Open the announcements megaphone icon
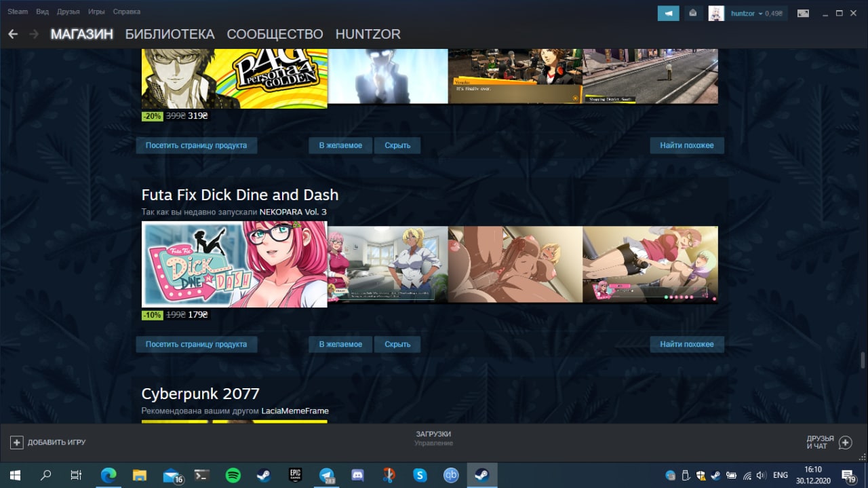 669,13
